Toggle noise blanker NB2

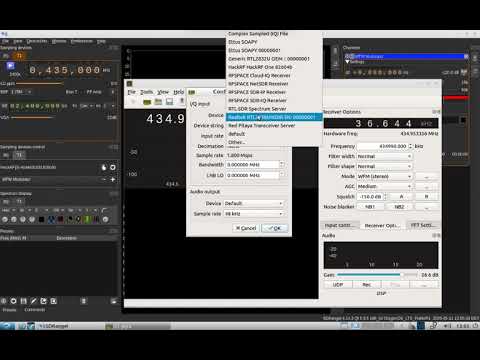399,207
